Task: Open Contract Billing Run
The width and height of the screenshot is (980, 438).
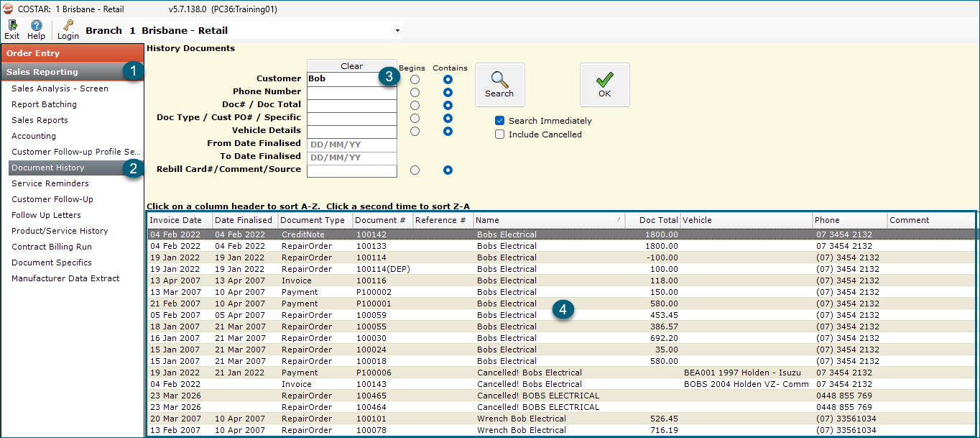Action: (52, 247)
